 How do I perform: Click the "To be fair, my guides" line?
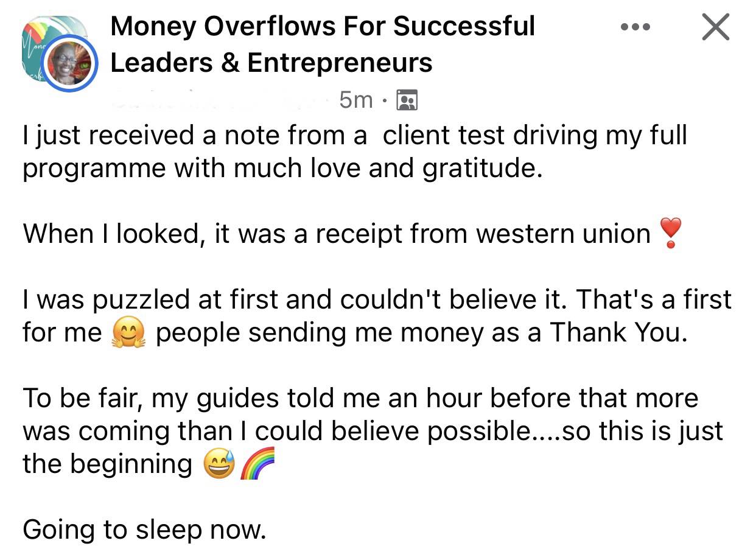coord(360,399)
